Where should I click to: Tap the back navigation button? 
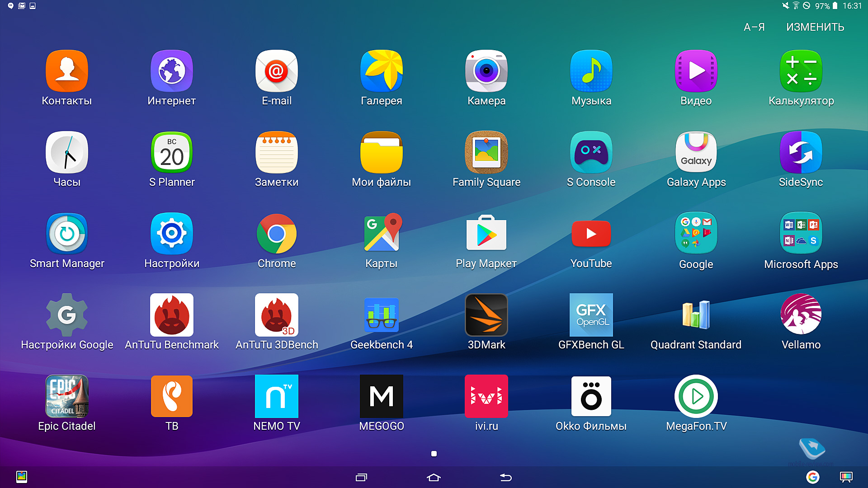(506, 477)
